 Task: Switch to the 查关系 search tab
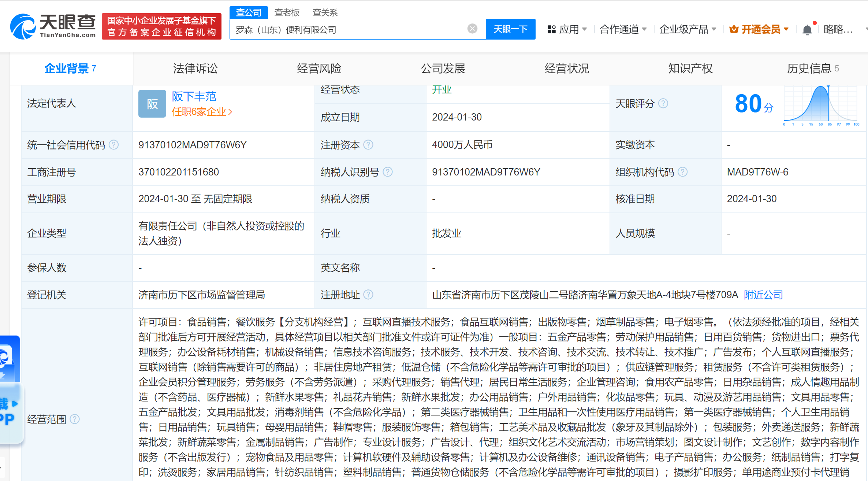325,12
